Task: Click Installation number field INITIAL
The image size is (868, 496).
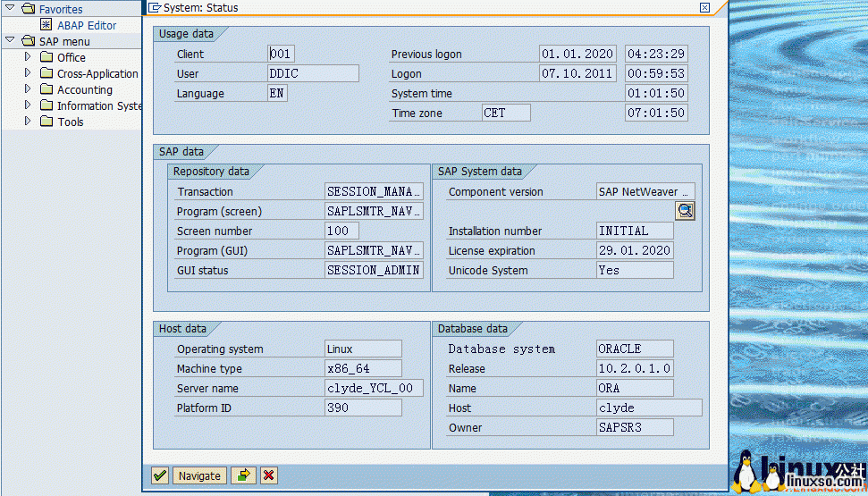Action: point(635,231)
